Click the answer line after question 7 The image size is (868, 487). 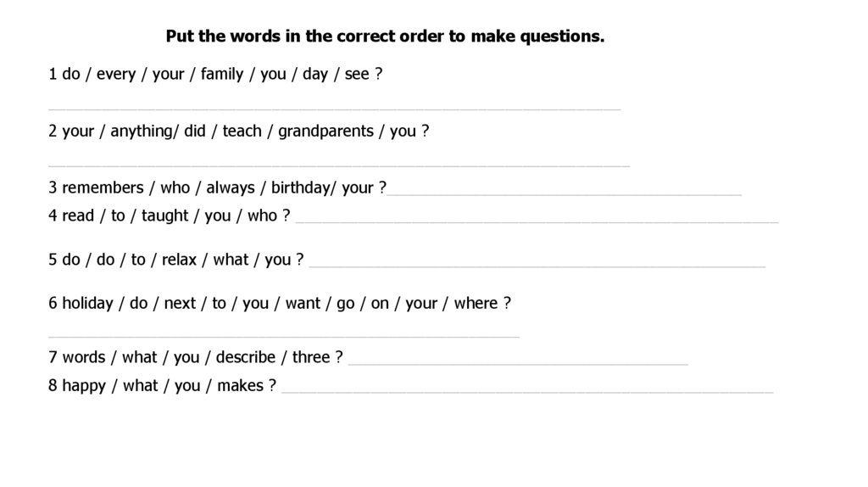(x=518, y=364)
